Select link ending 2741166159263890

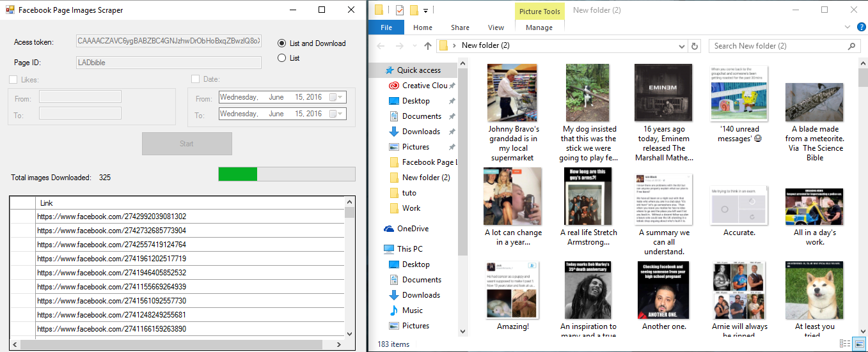pyautogui.click(x=190, y=329)
